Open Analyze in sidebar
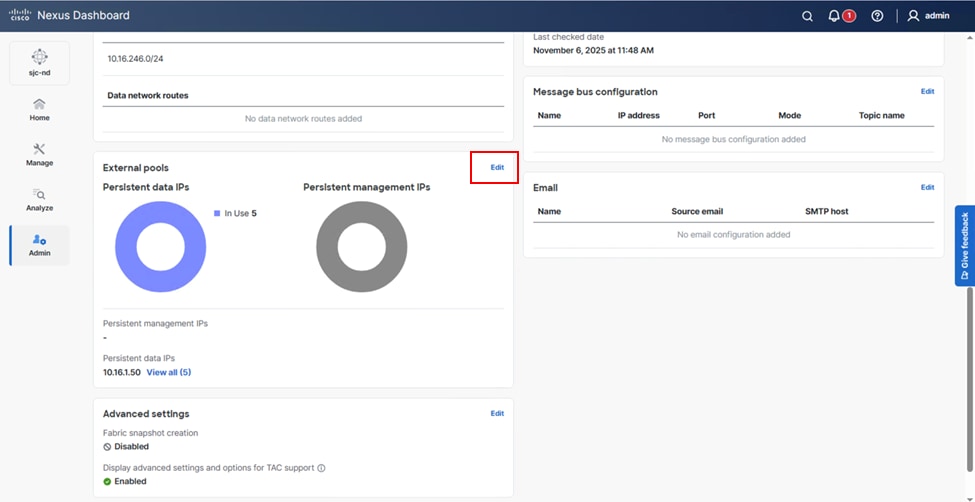Image resolution: width=975 pixels, height=502 pixels. click(x=40, y=200)
